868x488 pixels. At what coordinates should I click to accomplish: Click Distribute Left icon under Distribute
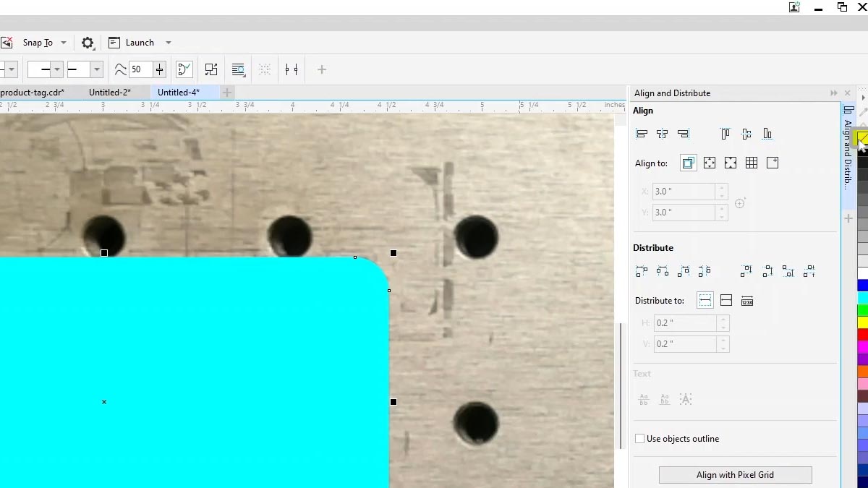pos(641,270)
